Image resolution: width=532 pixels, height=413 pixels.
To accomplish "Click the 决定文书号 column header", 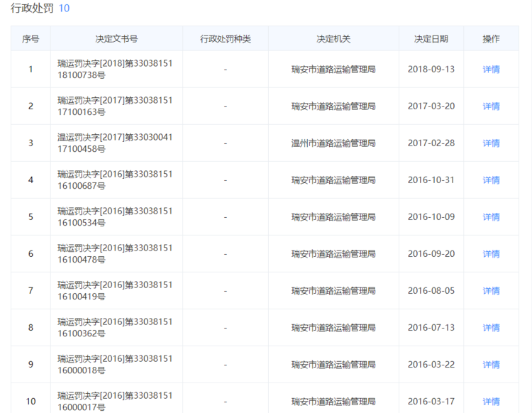I will [116, 39].
